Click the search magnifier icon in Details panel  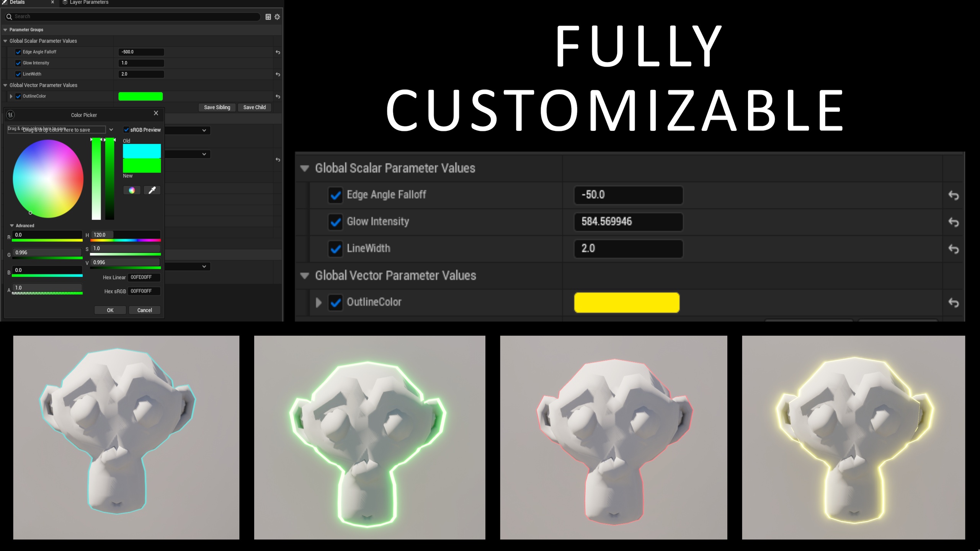pos(9,16)
